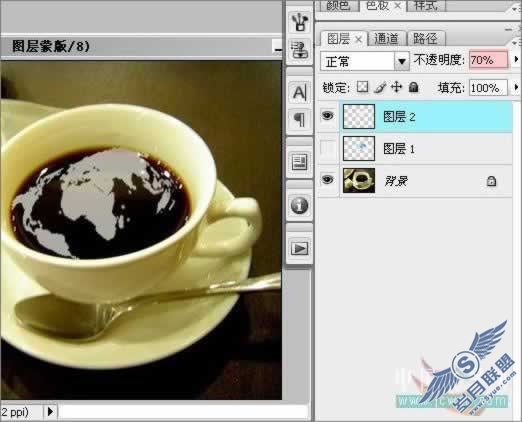This screenshot has width=522, height=422.
Task: Open the Brushes panel icon in the dock
Action: pyautogui.click(x=300, y=22)
